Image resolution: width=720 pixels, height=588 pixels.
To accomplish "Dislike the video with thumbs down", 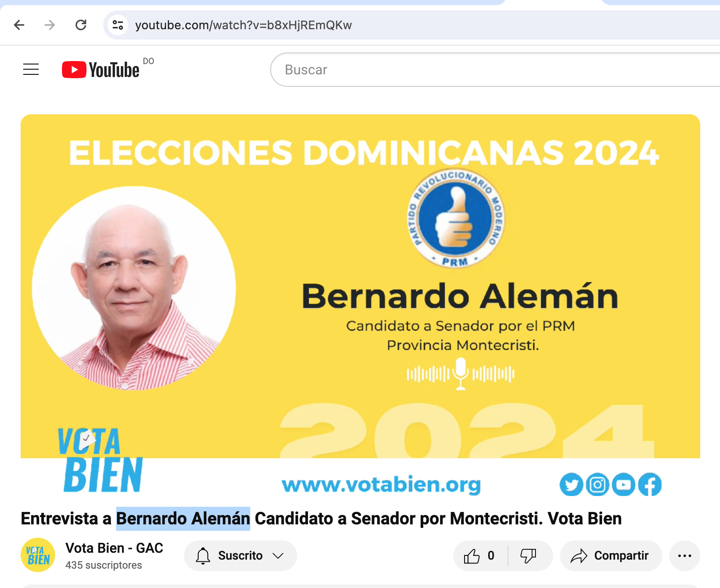I will click(529, 556).
